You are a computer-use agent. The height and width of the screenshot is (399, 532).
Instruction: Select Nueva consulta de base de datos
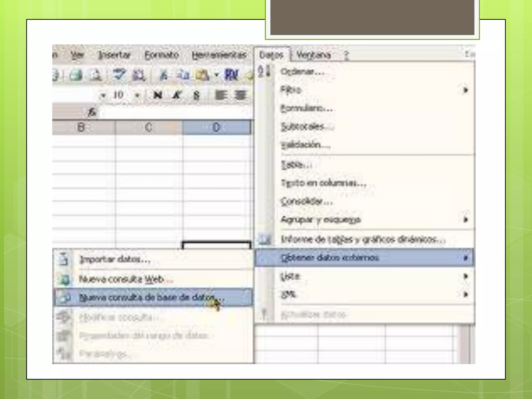click(151, 297)
